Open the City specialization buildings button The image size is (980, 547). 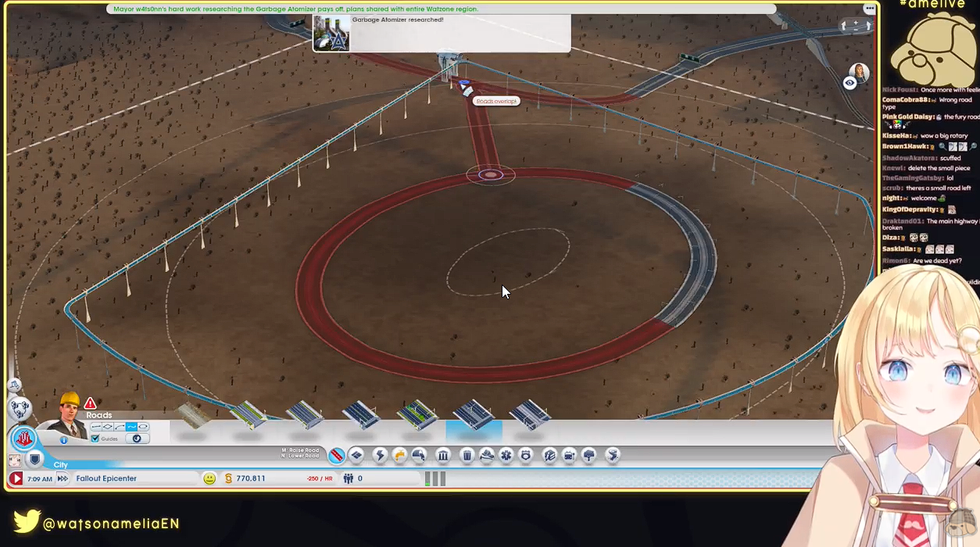click(x=23, y=438)
